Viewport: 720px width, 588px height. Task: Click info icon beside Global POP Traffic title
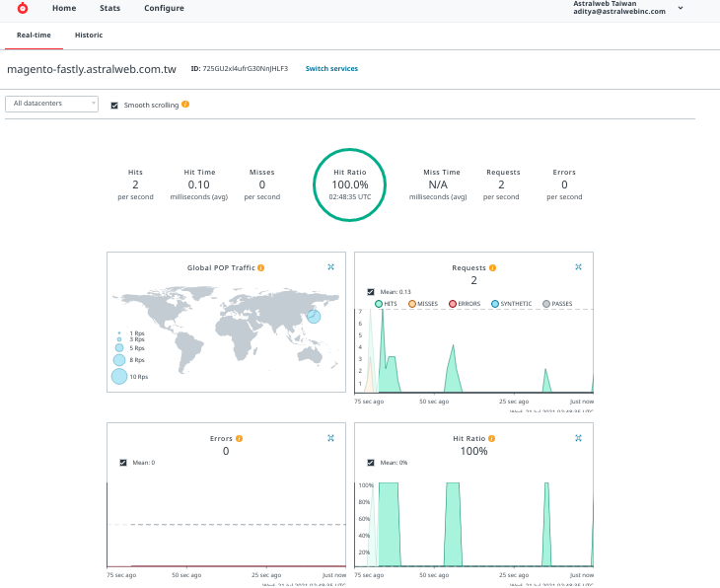tap(260, 268)
